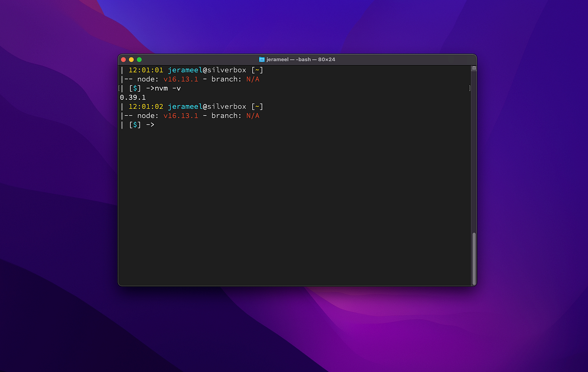Click the second 'v16.13.1' node version
Screen dimensions: 588x372
click(x=181, y=116)
